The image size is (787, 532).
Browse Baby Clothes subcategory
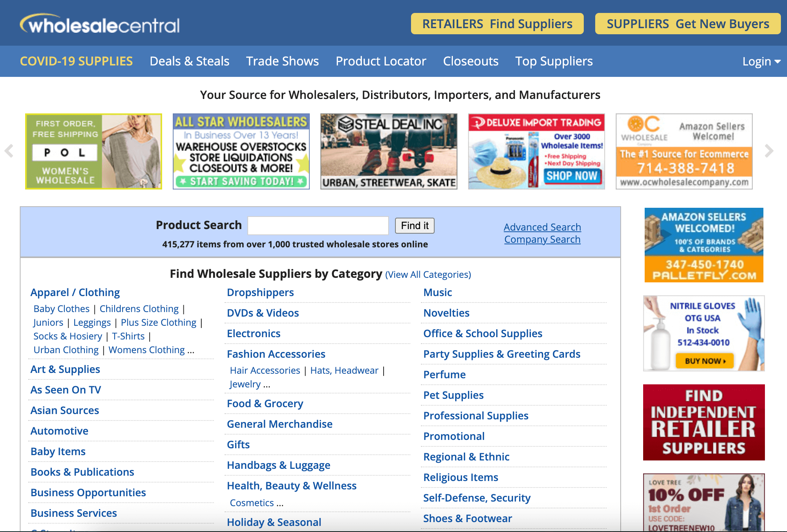pyautogui.click(x=61, y=309)
